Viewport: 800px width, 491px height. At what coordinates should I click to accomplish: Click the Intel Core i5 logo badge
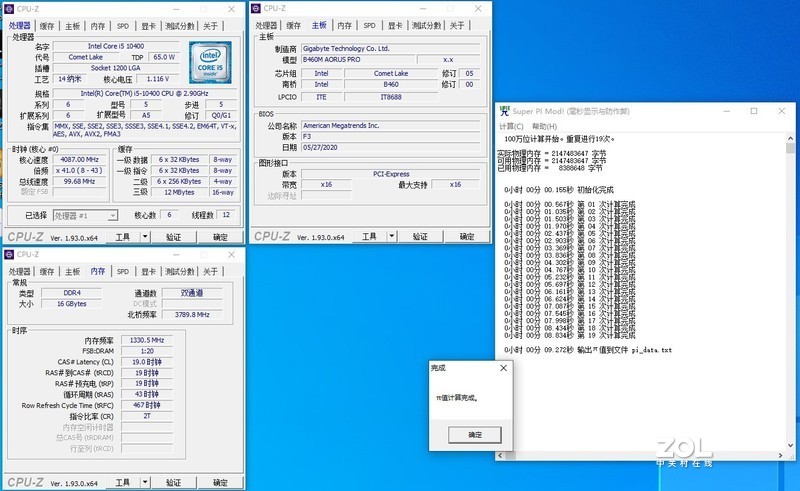[210, 63]
